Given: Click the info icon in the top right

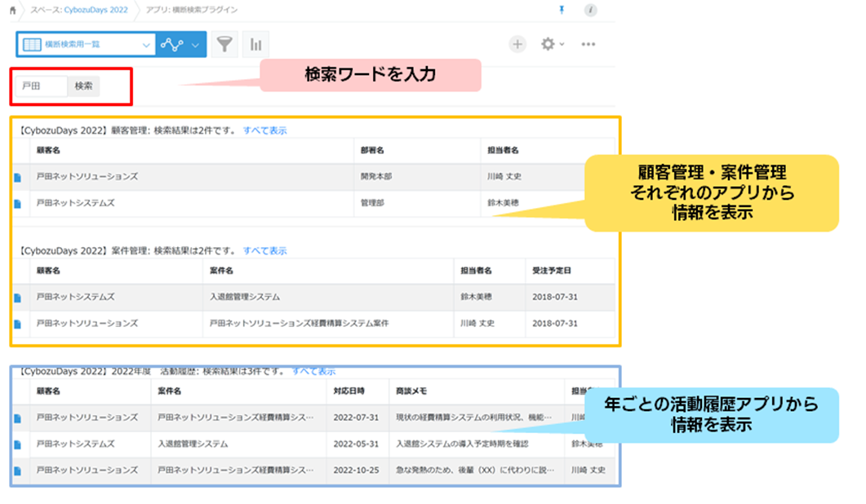Looking at the screenshot, I should [x=591, y=10].
